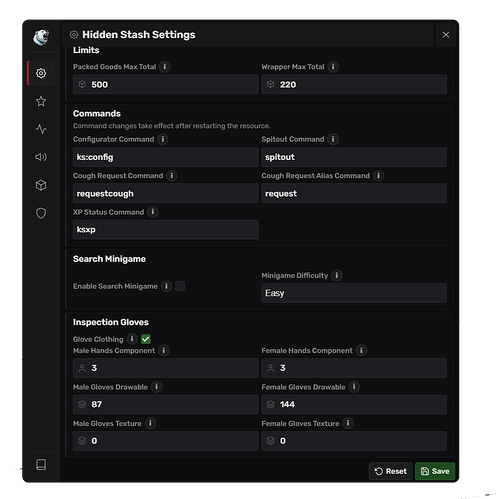Screen dimensions: 496x499
Task: Open the shield sidebar section
Action: (x=41, y=213)
